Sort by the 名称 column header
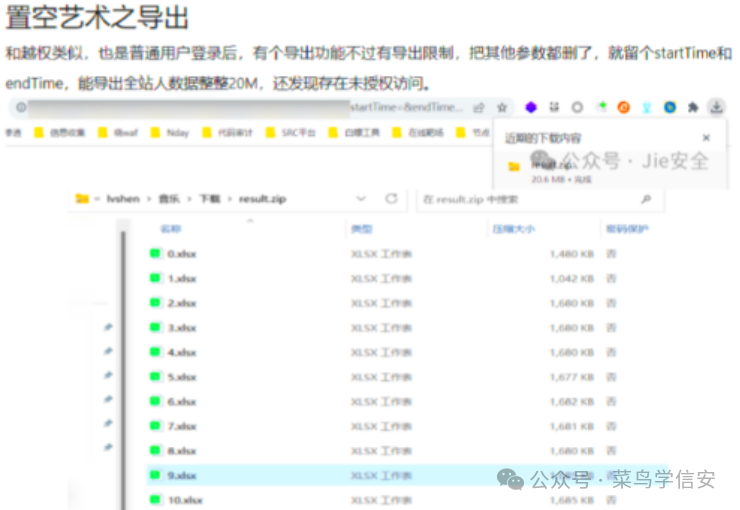Viewport: 740px width, 510px height. 171,229
